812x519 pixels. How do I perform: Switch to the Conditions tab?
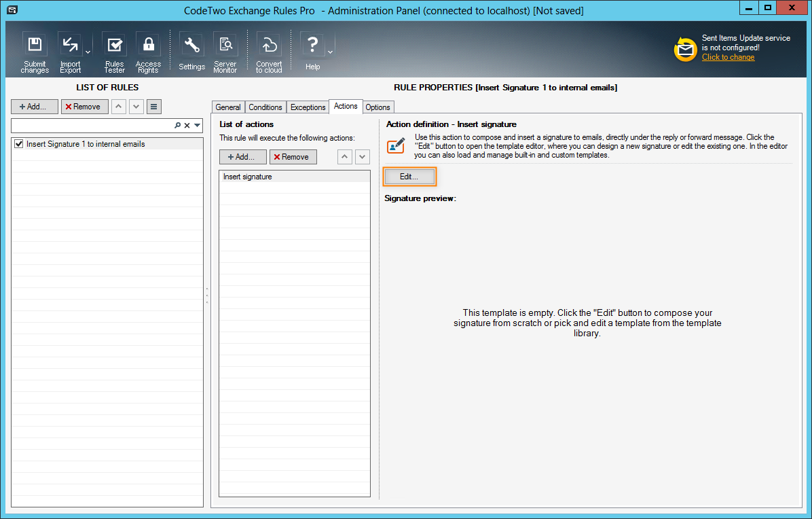click(265, 107)
